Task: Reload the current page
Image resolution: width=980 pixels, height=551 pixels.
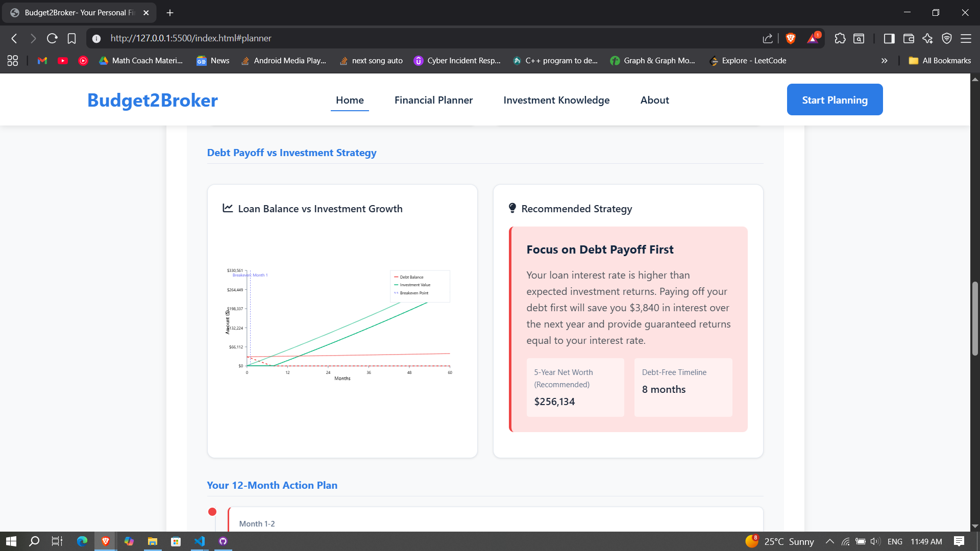Action: [x=52, y=38]
